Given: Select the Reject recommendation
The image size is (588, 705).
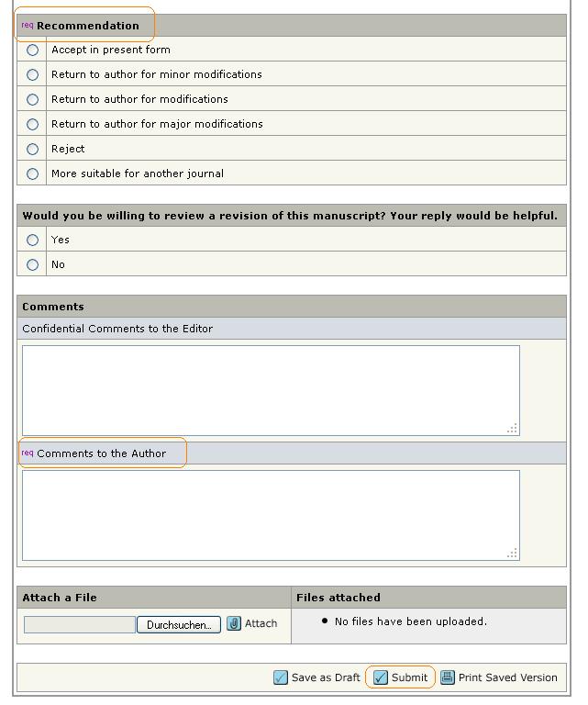Looking at the screenshot, I should [32, 149].
